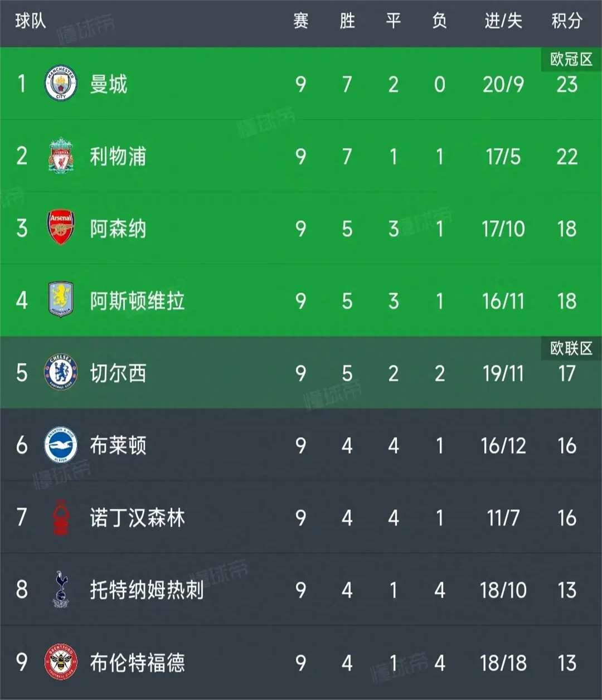The width and height of the screenshot is (602, 700).
Task: Click the Liverpool club crest
Action: point(60,156)
